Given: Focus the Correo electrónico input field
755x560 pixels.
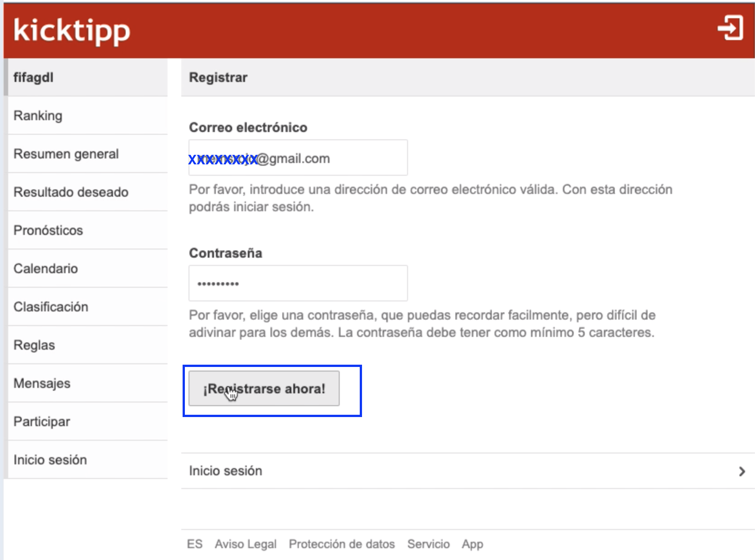Looking at the screenshot, I should (x=298, y=158).
